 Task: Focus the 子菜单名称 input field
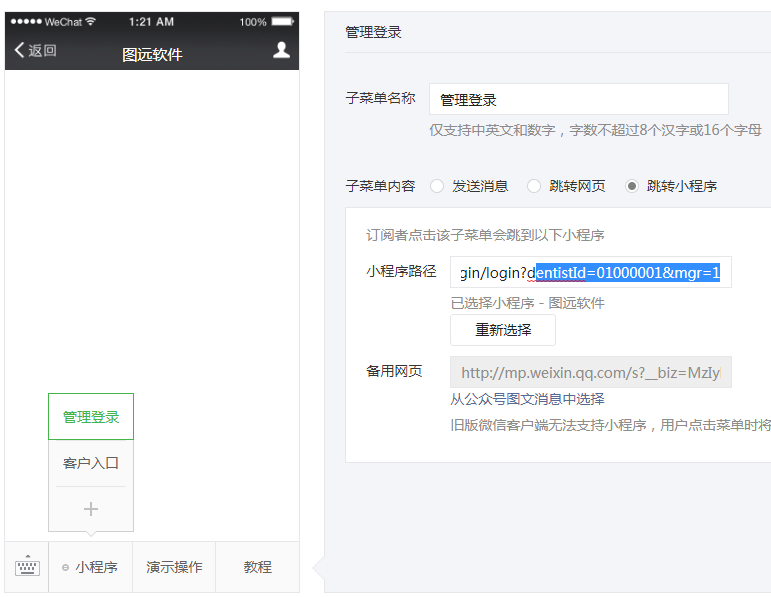[579, 99]
